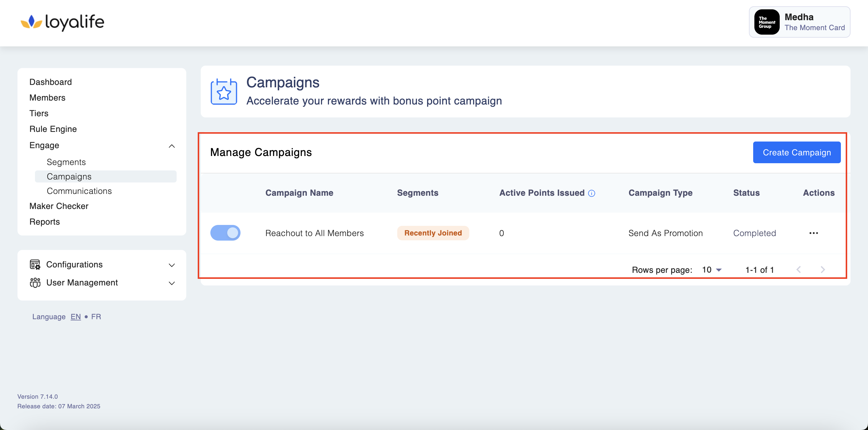868x430 pixels.
Task: Open Segments in the sidebar
Action: pos(66,162)
